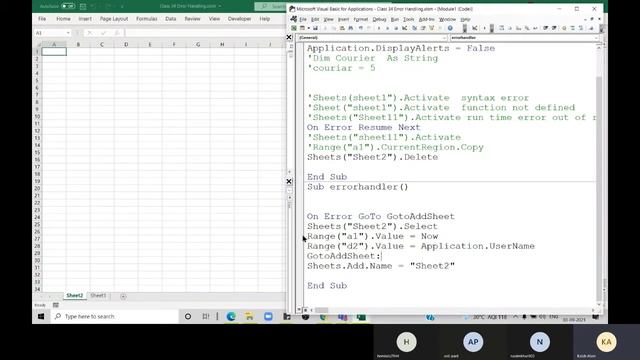Click the 'Type here to search' taskbar box
The height and width of the screenshot is (360, 640).
[115, 316]
